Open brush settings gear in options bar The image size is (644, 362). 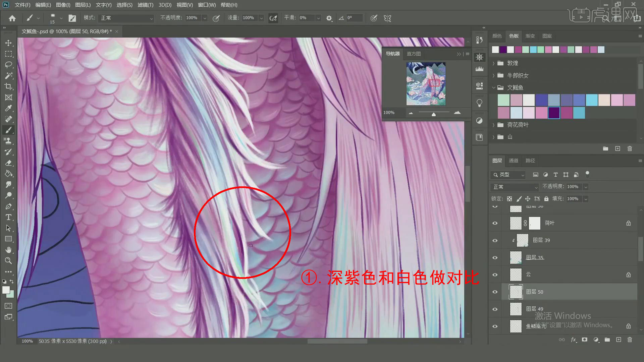click(x=329, y=18)
